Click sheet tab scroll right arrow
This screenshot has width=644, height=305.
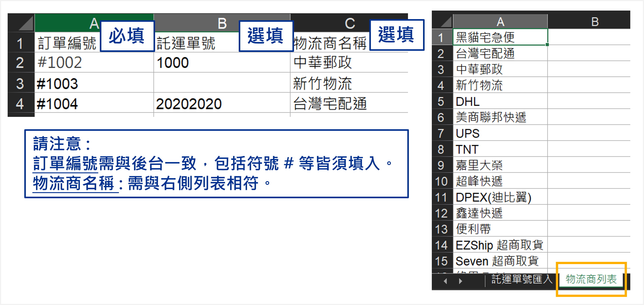click(x=460, y=281)
